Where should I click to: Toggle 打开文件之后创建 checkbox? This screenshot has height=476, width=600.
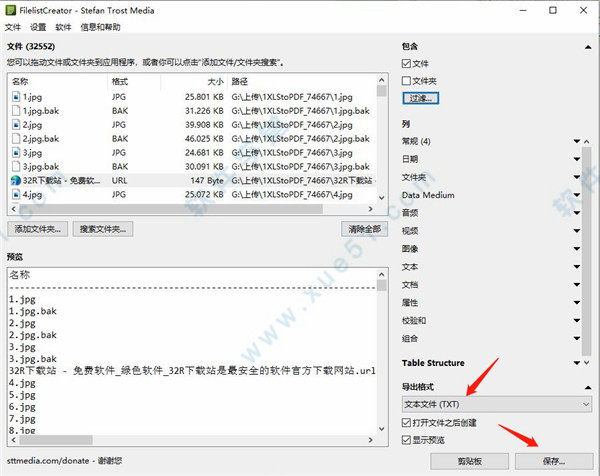407,422
